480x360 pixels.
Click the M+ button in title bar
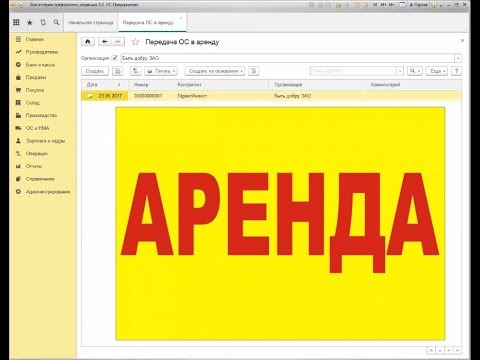pyautogui.click(x=383, y=5)
